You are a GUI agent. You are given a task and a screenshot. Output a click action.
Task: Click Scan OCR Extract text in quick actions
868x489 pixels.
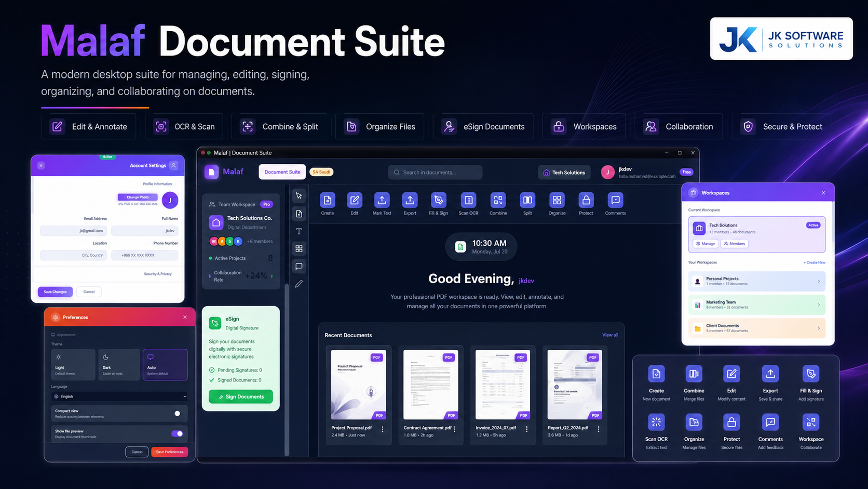656,432
